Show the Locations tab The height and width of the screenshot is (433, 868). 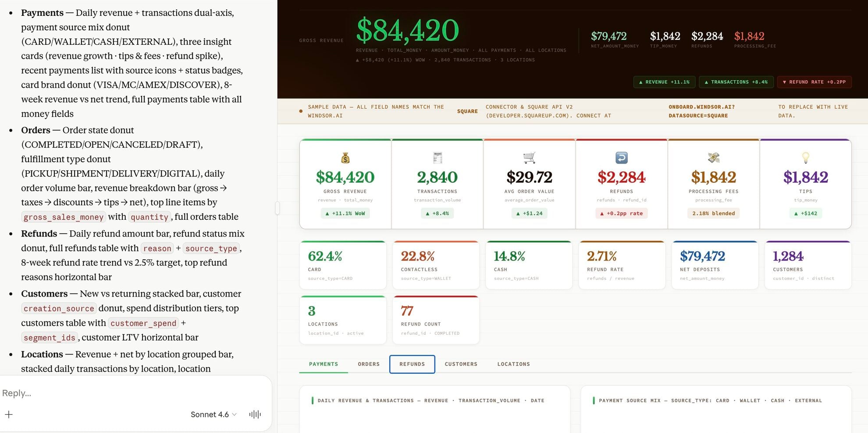(x=513, y=364)
